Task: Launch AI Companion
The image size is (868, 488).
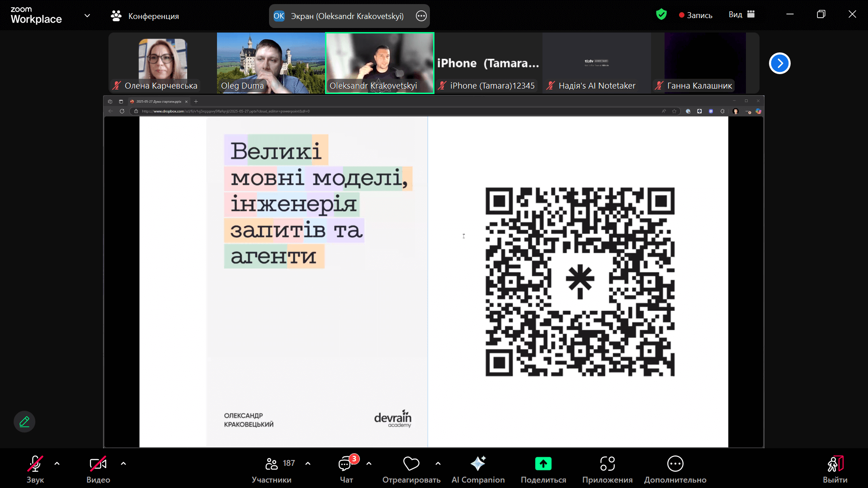Action: pos(478,469)
